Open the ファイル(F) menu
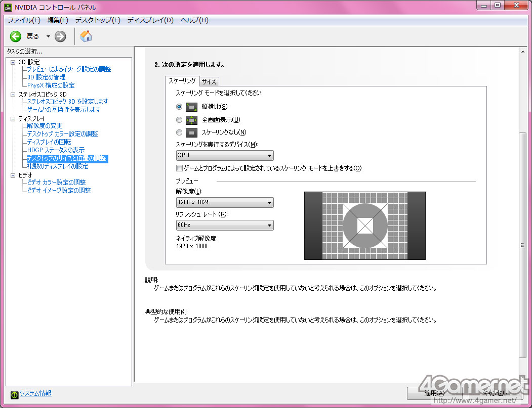532x408 pixels. [24, 20]
